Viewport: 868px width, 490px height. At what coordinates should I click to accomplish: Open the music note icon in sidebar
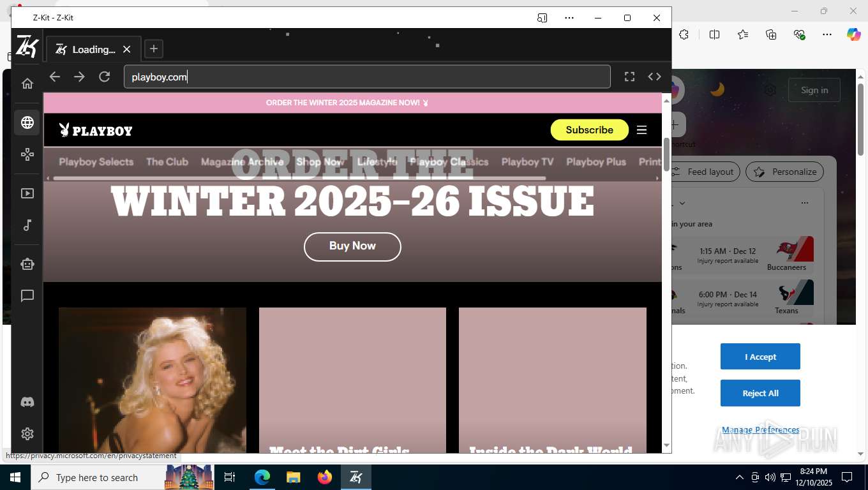click(x=27, y=225)
